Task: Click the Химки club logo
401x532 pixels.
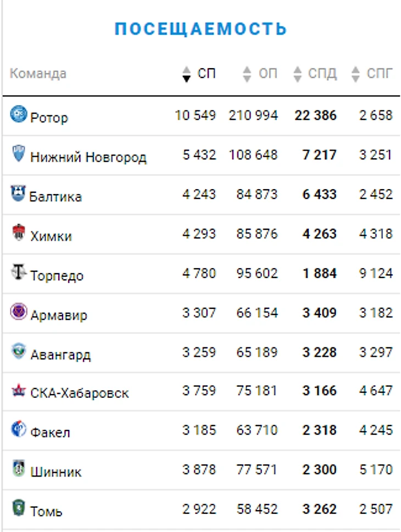Action: 18,233
